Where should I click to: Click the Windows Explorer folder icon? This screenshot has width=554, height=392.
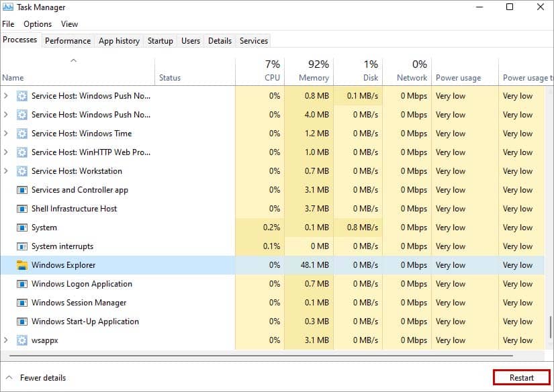point(22,265)
